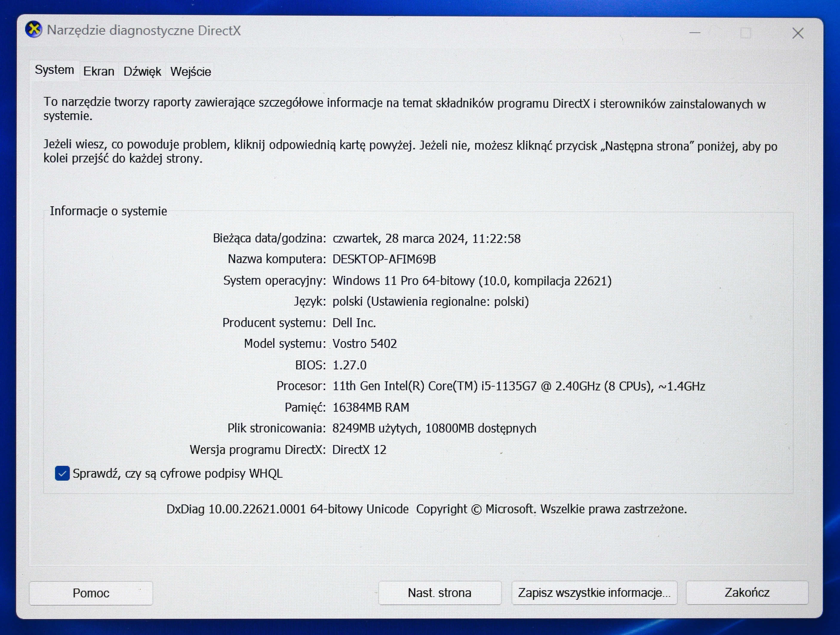Click the BIOS version 1.27.0
Image resolution: width=840 pixels, height=635 pixels.
(x=350, y=365)
